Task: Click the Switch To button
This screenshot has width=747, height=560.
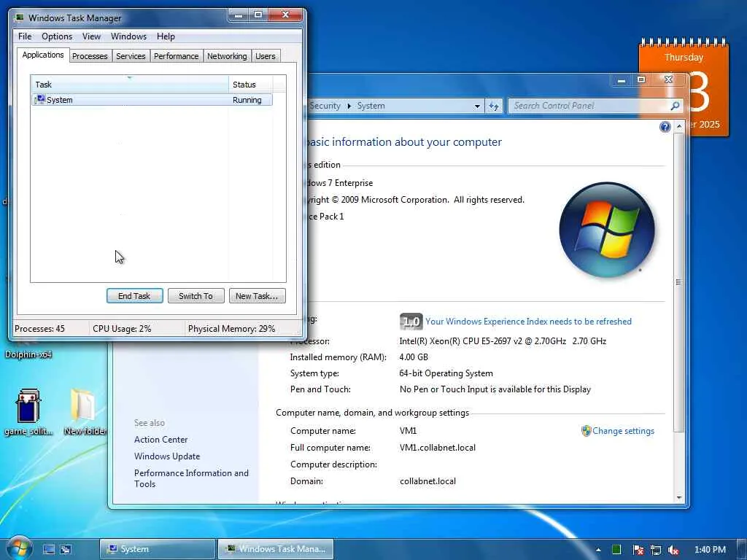Action: pos(196,296)
